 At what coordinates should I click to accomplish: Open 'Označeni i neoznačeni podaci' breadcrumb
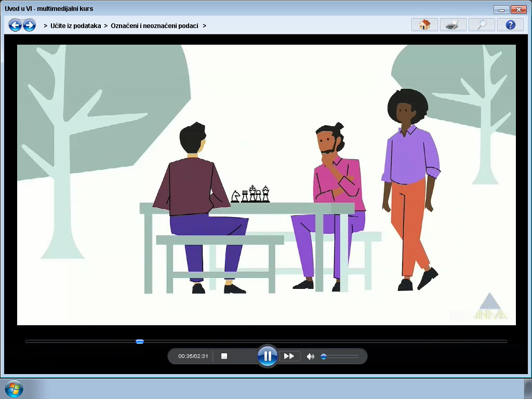(x=154, y=26)
